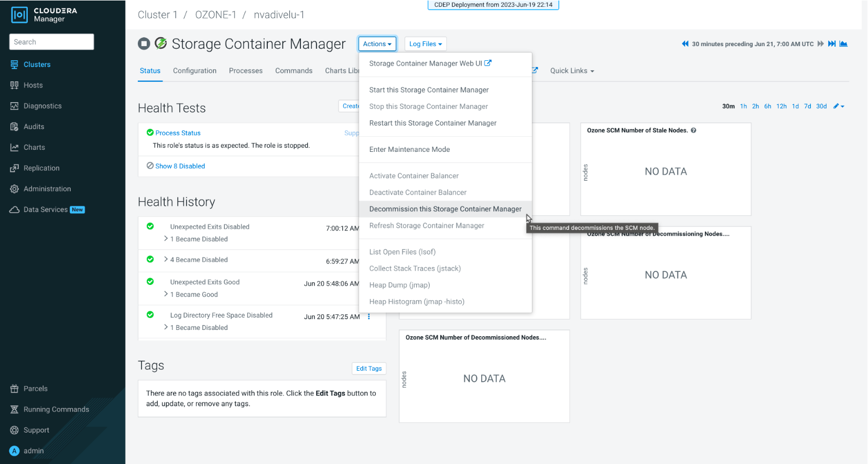Expand '4 Became Disabled' history entry

coord(166,260)
